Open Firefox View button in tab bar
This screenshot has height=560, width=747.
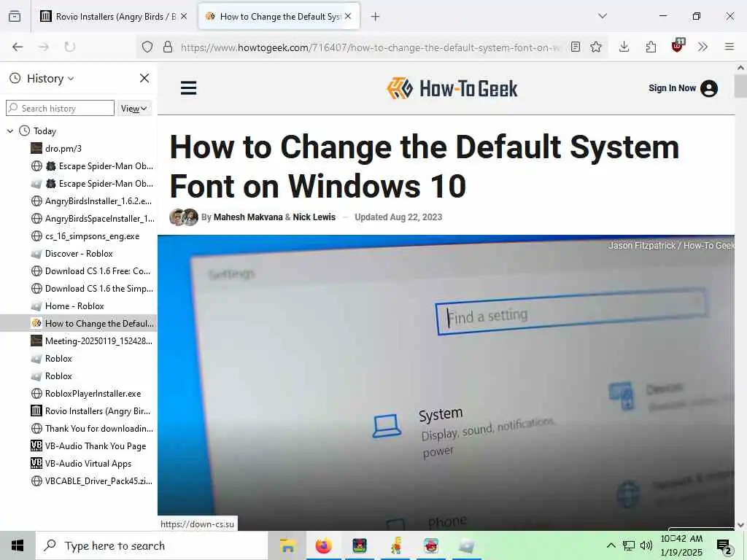point(15,17)
